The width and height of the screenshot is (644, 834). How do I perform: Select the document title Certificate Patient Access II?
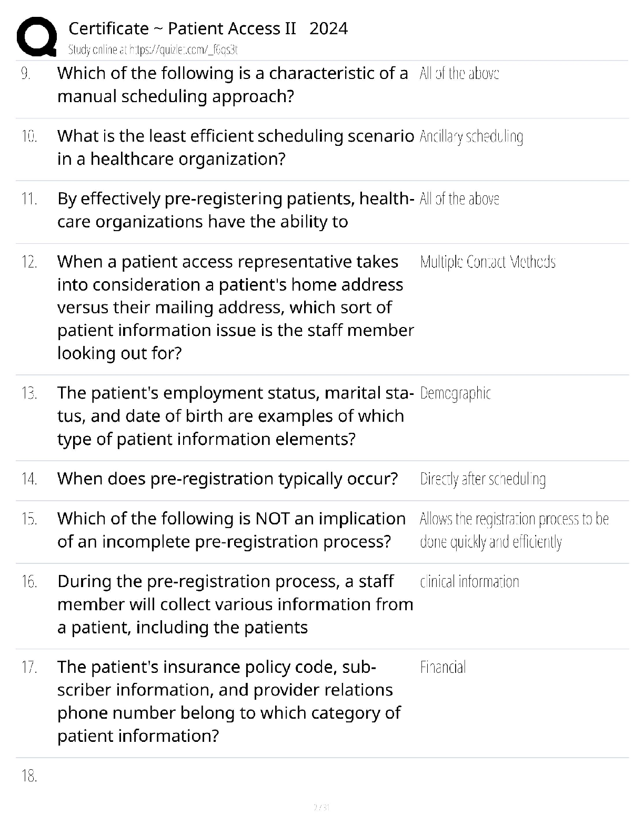(x=208, y=28)
